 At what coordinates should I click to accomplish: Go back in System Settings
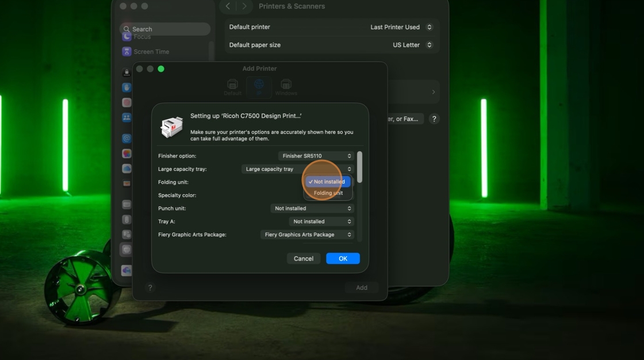(228, 6)
